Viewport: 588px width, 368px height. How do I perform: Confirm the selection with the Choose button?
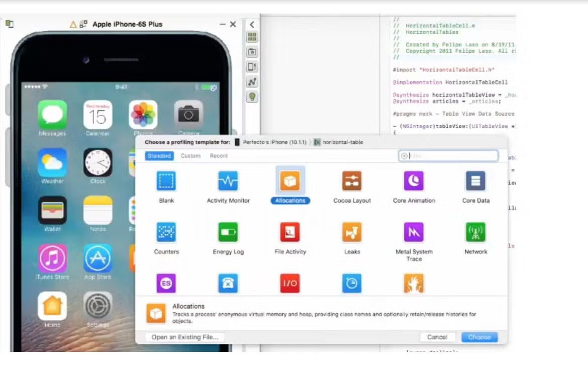pos(479,337)
